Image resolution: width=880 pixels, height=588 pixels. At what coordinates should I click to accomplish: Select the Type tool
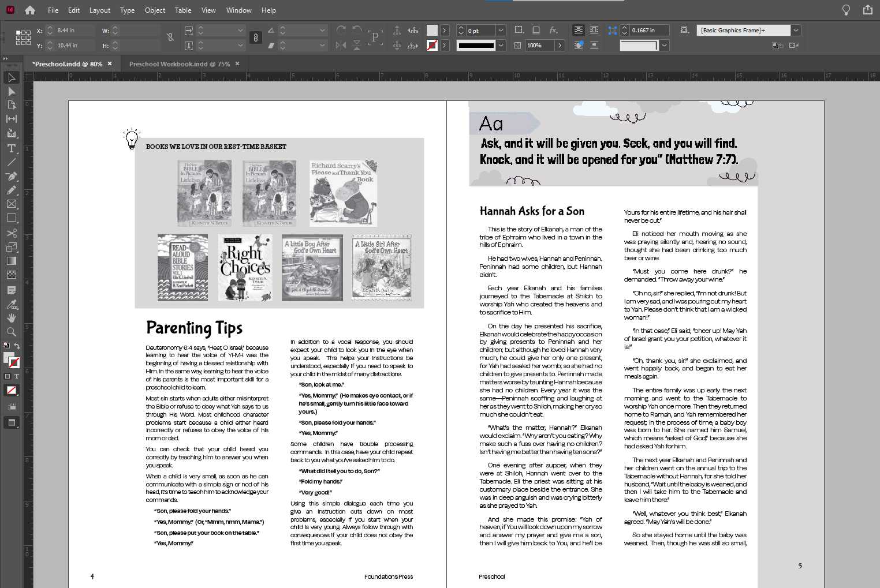(x=11, y=148)
